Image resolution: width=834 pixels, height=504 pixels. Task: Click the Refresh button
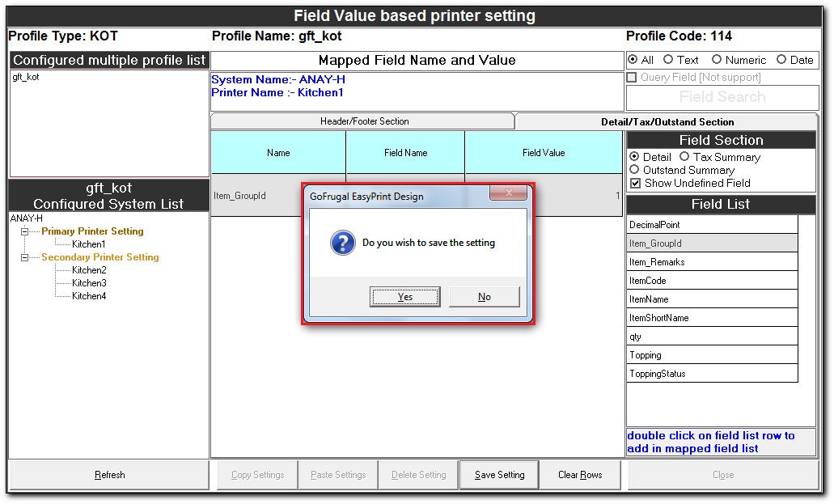tap(109, 475)
